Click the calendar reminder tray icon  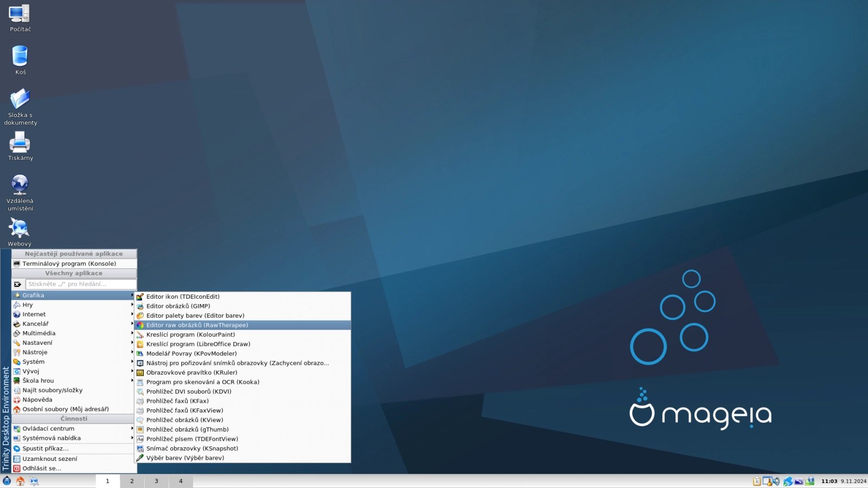coord(767,481)
